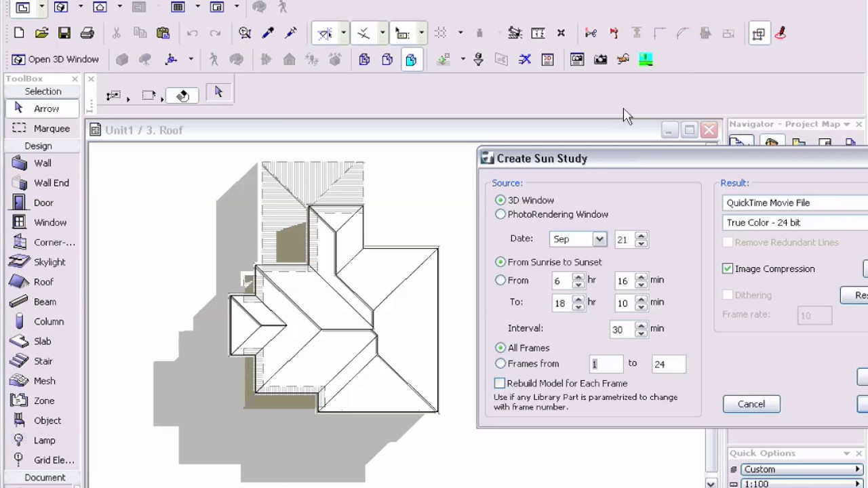Open the Date month dropdown showing Sep
Screen dimensions: 868x488
(578, 239)
